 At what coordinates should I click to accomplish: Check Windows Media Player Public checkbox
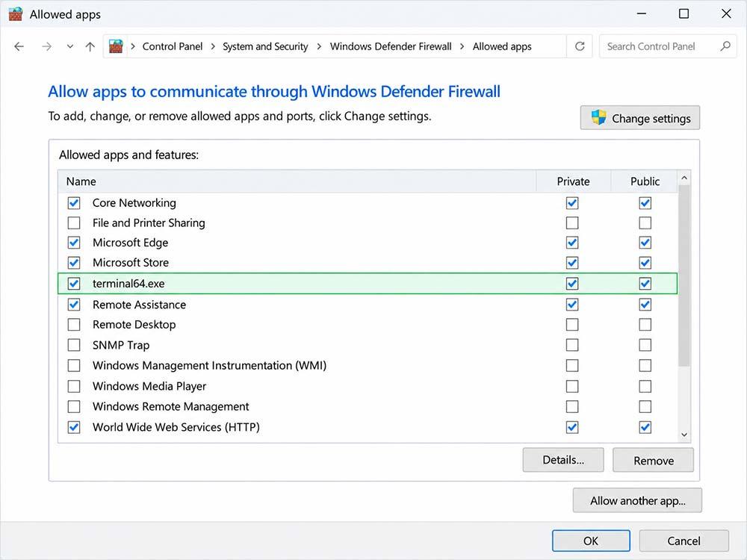[x=645, y=386]
